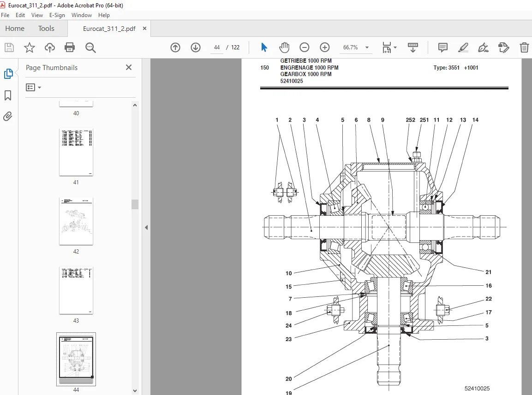
Task: Click the Save file icon
Action: [9, 47]
